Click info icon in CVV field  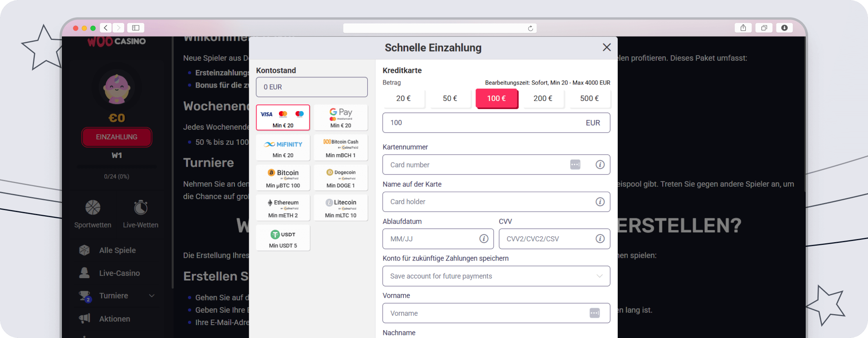coord(600,239)
